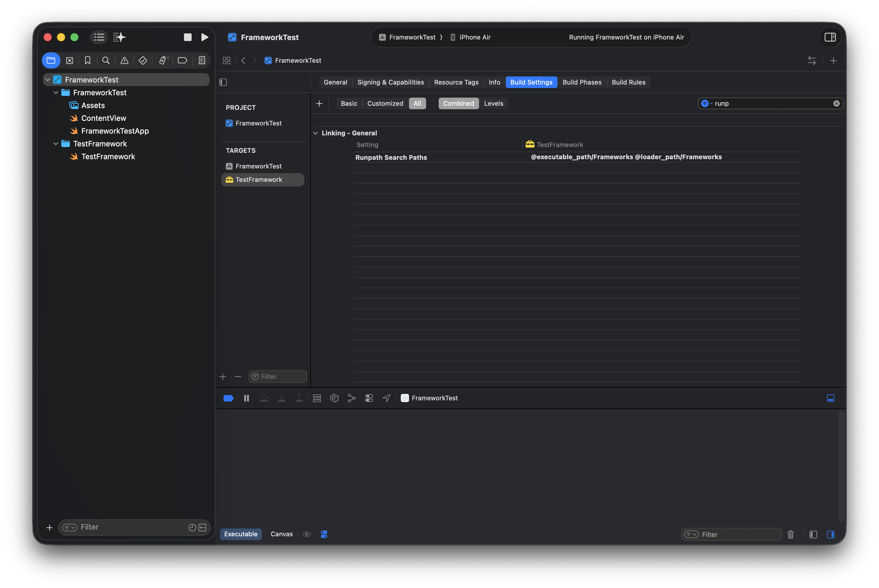Select FrameworkTest target in targets list
The height and width of the screenshot is (588, 879).
pyautogui.click(x=258, y=166)
